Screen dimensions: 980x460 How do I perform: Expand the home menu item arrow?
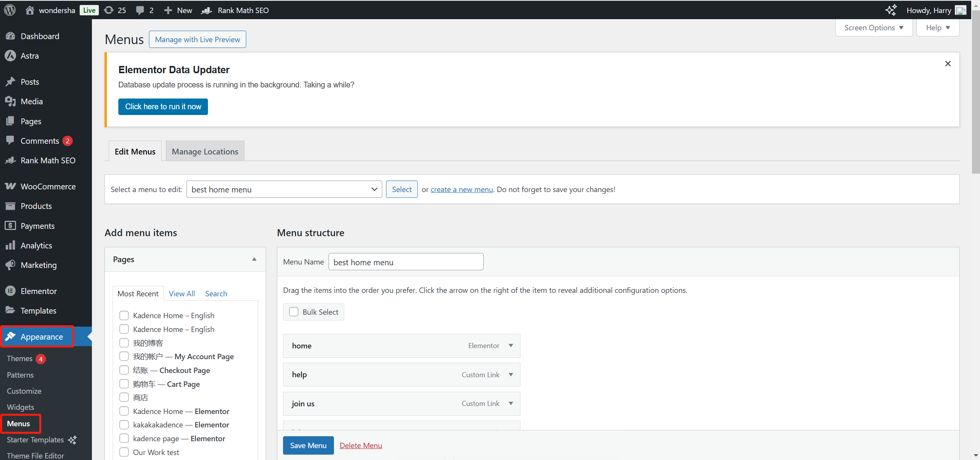coord(511,345)
